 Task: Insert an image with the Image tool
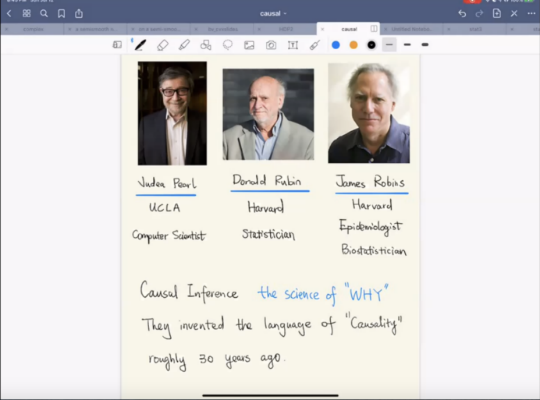point(249,45)
